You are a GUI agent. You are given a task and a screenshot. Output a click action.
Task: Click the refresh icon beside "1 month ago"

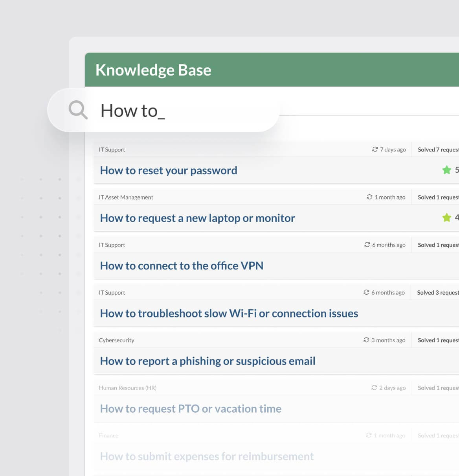[x=369, y=197]
